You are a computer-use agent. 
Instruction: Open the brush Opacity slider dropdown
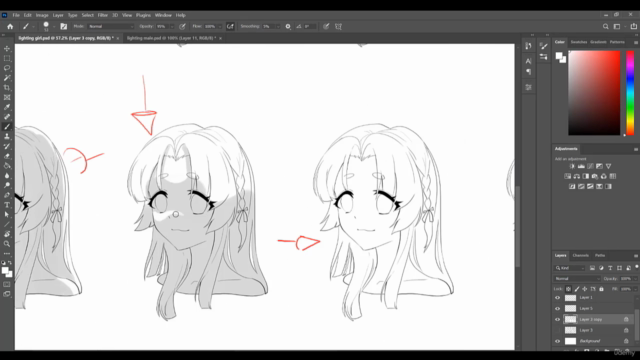172,27
